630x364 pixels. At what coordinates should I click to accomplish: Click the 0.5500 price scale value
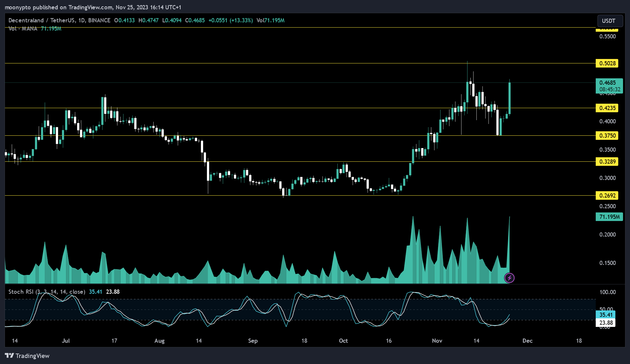pos(607,36)
